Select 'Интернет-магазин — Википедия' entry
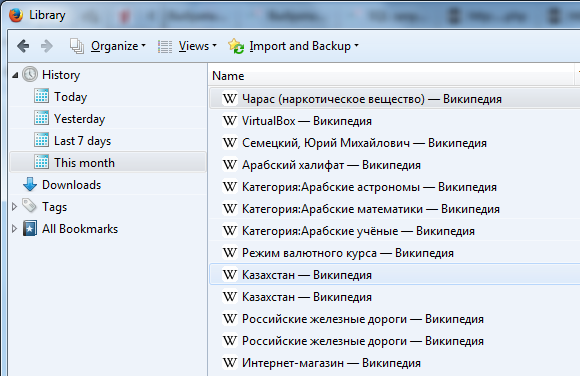580x376 pixels. [x=394, y=363]
